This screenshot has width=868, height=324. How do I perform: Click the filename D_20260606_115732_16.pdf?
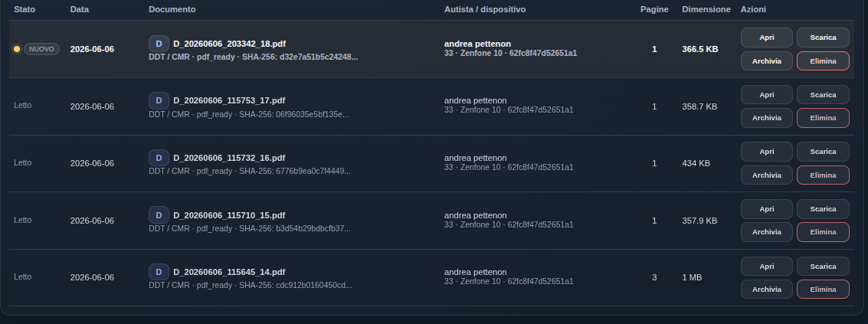pyautogui.click(x=229, y=158)
